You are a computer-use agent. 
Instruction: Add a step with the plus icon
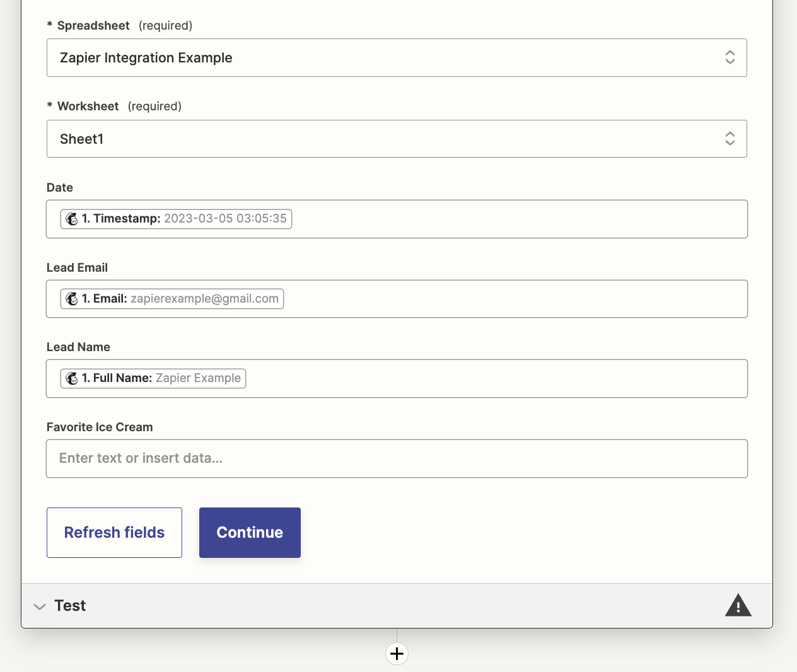tap(397, 654)
